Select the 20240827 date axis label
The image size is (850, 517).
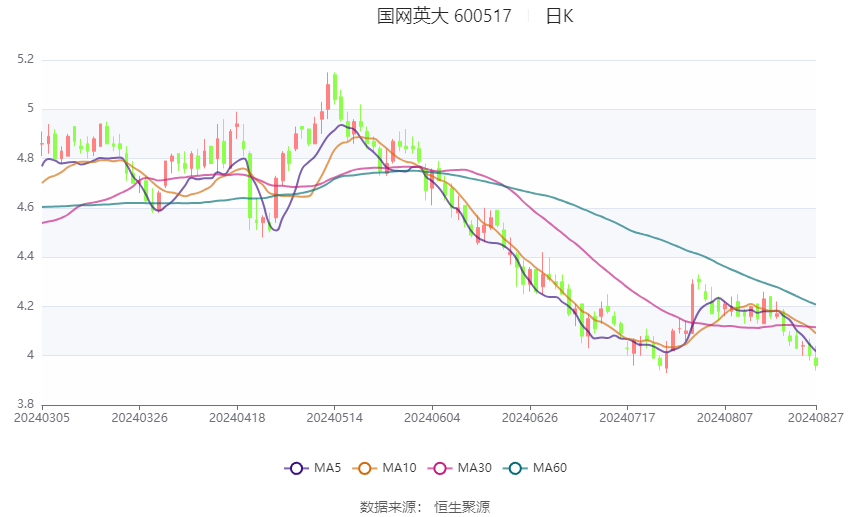tap(816, 418)
